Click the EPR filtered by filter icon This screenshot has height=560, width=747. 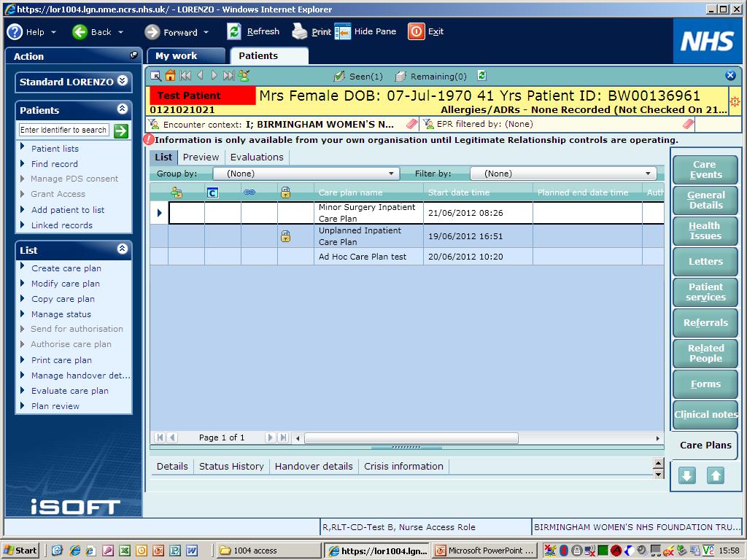[x=427, y=124]
